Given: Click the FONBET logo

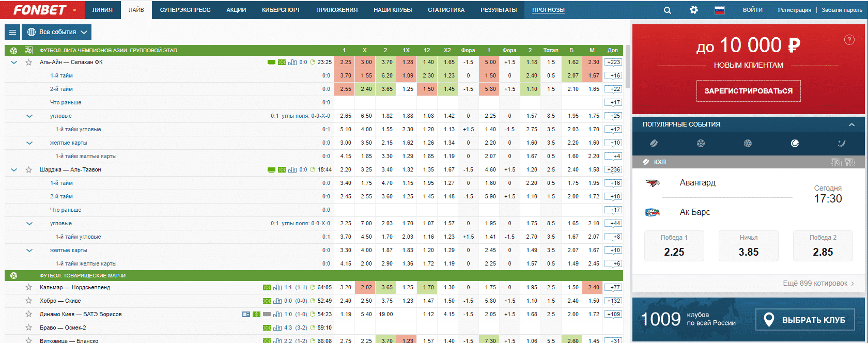Looking at the screenshot, I should pos(40,10).
